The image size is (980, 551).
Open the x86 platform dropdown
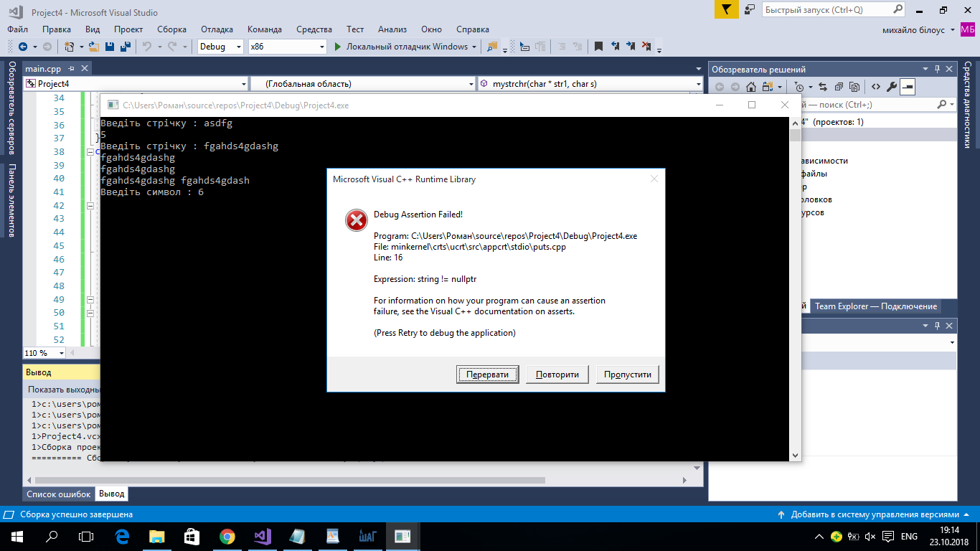pyautogui.click(x=287, y=47)
